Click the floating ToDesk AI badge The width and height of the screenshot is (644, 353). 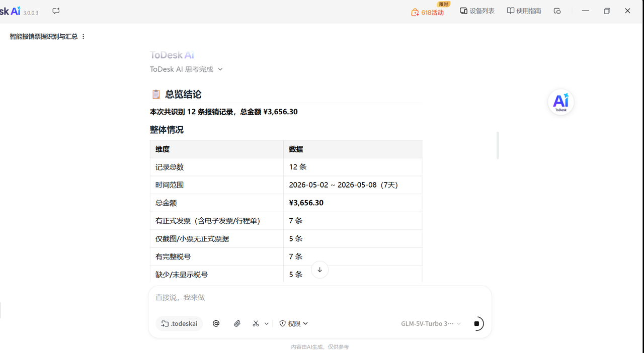561,102
